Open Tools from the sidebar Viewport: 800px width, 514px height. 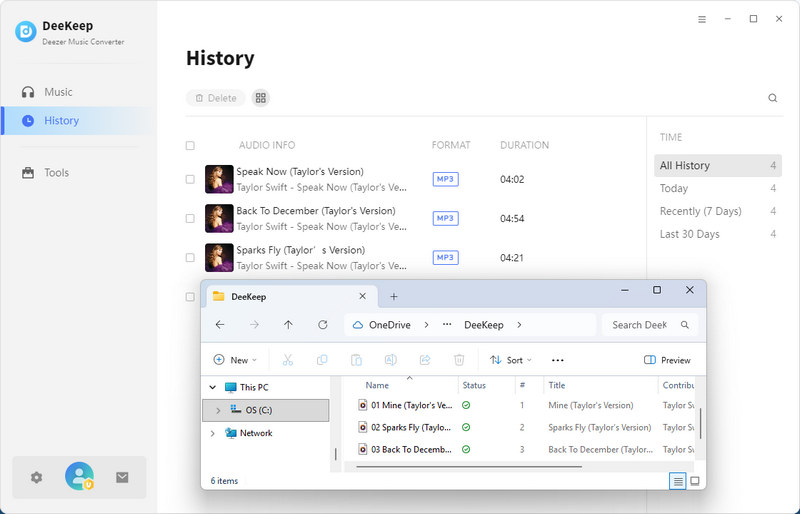[56, 173]
